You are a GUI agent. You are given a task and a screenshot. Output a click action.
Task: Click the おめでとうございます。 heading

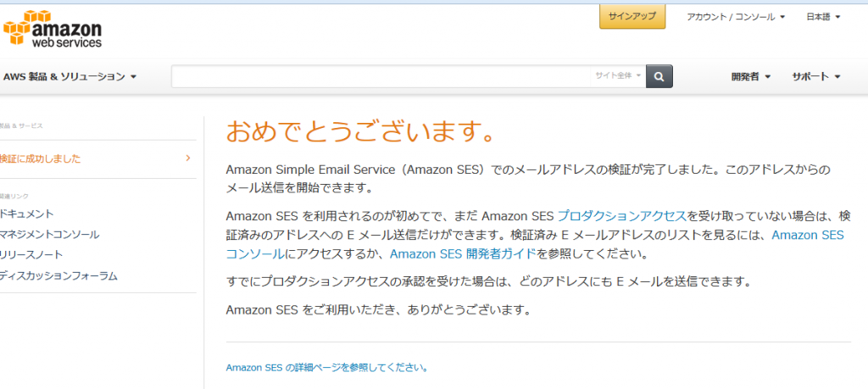[x=359, y=132]
